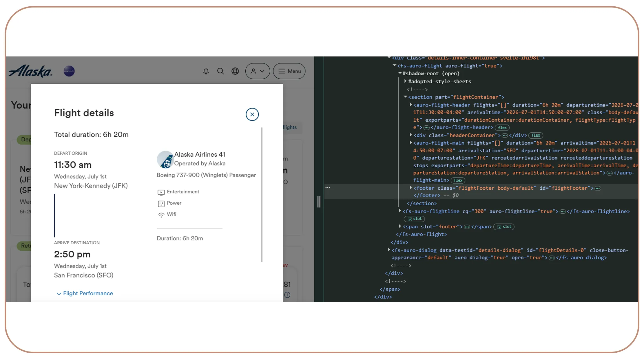Click the Wifi amenity icon
Image resolution: width=644 pixels, height=359 pixels.
(x=161, y=215)
